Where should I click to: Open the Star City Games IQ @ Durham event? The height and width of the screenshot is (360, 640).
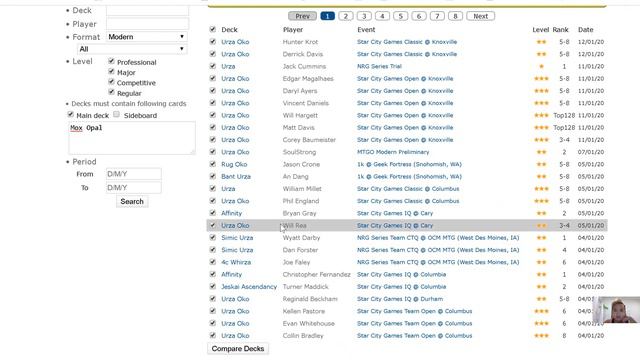pyautogui.click(x=400, y=299)
